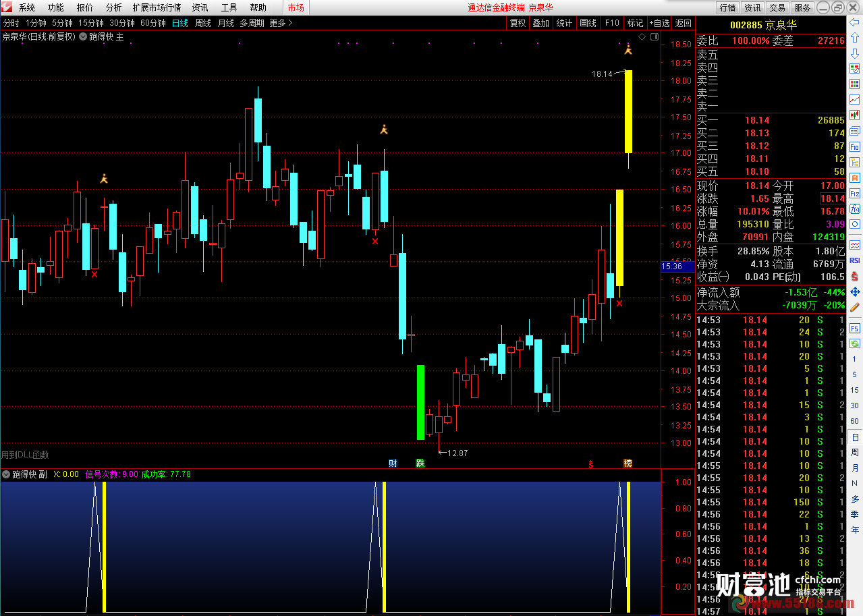This screenshot has height=616, width=863.
Task: Switch period to 5-minute via sidebar '5'
Action: (854, 374)
